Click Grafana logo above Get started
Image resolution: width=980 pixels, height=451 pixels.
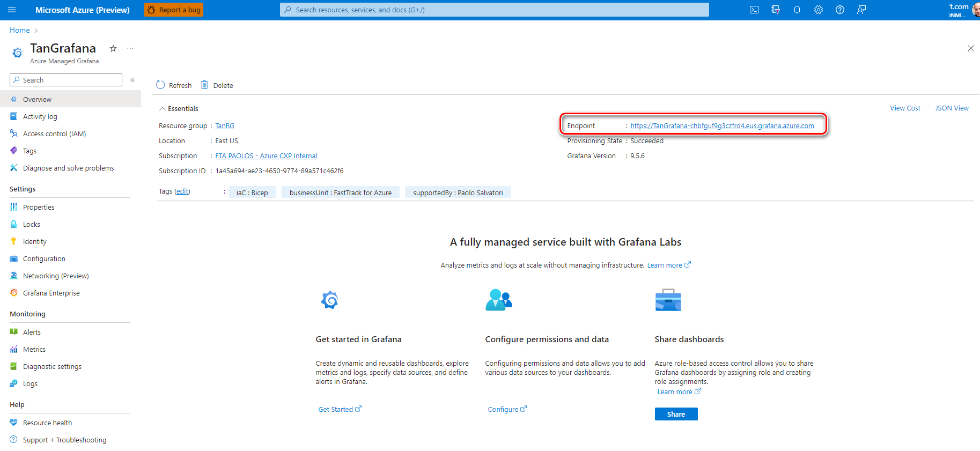tap(329, 300)
